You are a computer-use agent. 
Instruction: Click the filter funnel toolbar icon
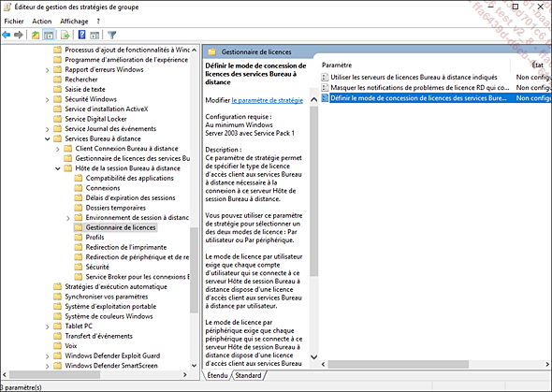[112, 35]
